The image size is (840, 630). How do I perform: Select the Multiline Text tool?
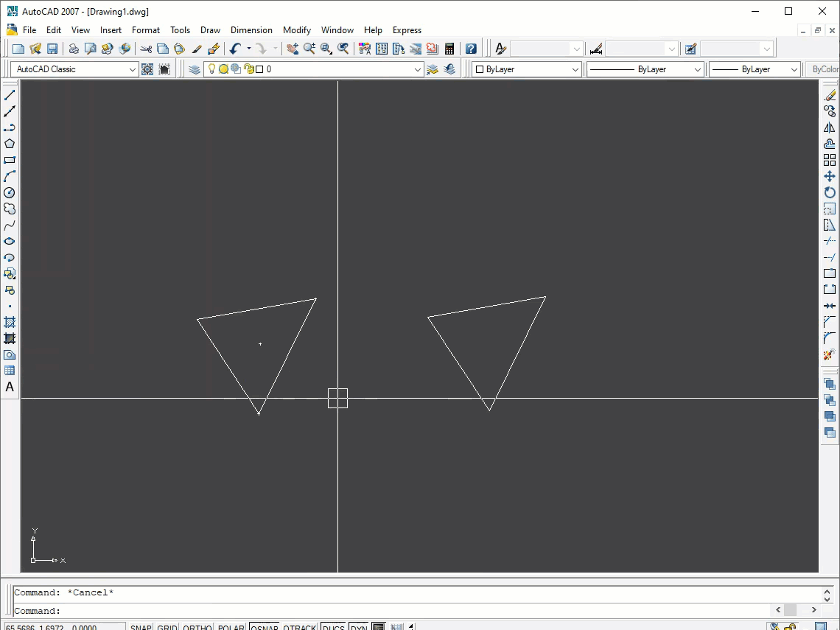tap(10, 387)
